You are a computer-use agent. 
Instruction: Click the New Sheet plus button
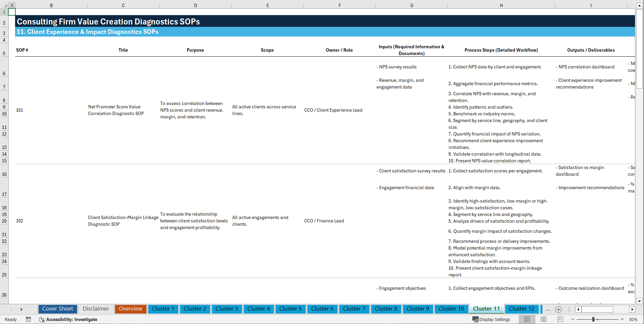point(559,309)
